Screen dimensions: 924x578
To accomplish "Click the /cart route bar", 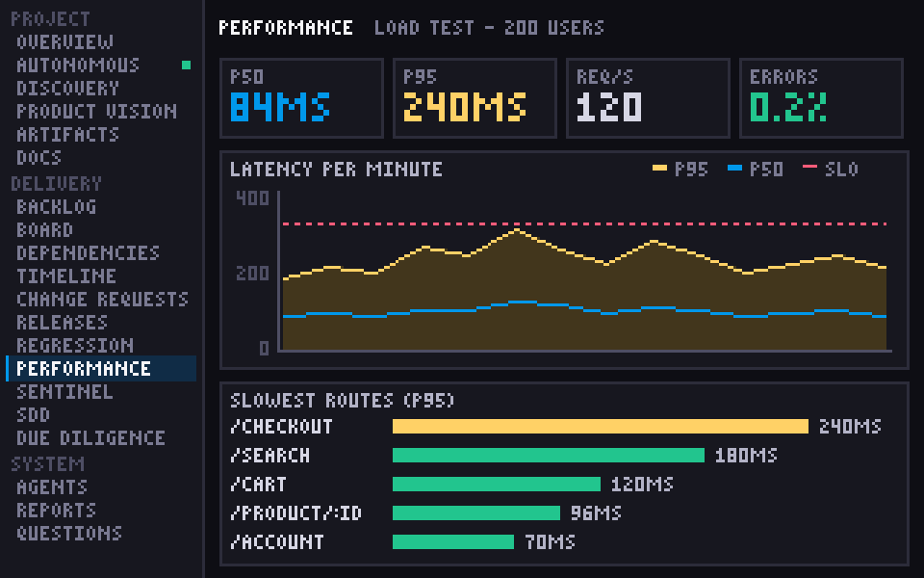I will click(x=497, y=485).
